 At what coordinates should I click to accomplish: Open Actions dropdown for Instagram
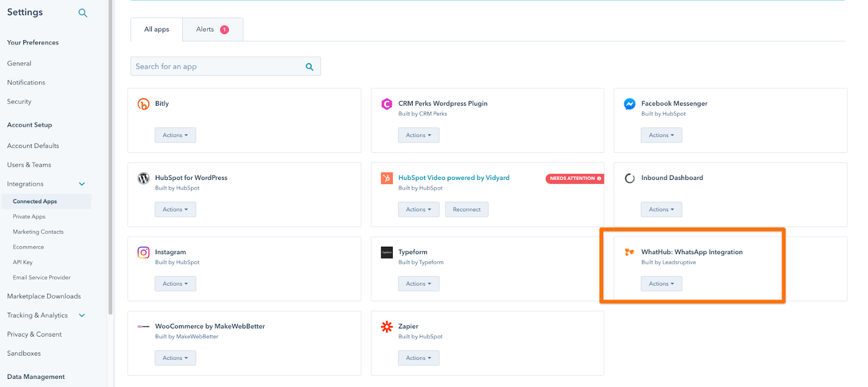pos(175,283)
